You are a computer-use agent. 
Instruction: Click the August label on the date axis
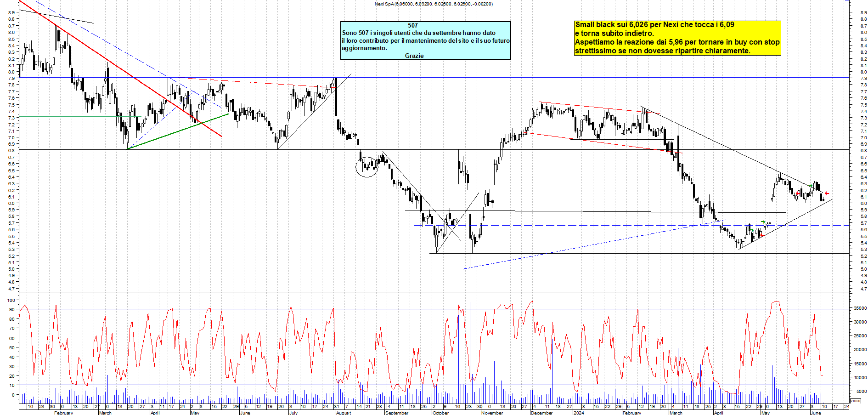tap(344, 413)
